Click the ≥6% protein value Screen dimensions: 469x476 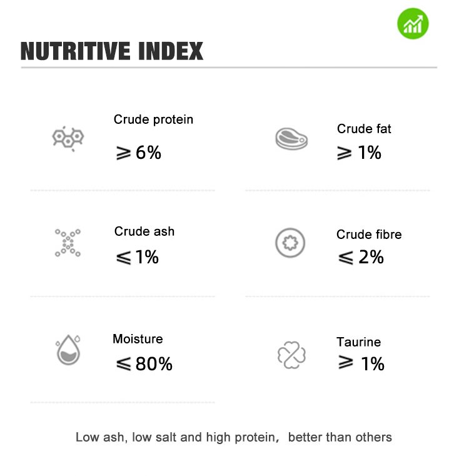tap(138, 153)
